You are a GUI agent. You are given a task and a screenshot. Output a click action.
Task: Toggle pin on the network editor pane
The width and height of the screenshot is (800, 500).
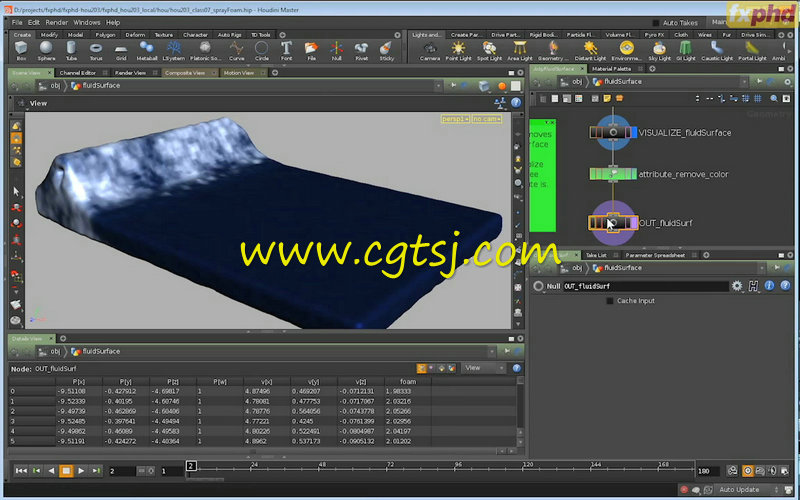click(x=759, y=82)
